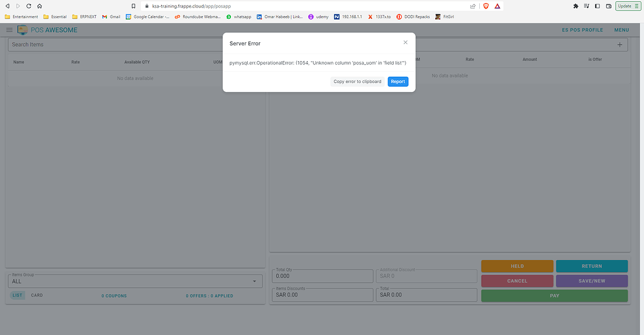Open whatsapp bookmark
The image size is (644, 335).
point(238,17)
